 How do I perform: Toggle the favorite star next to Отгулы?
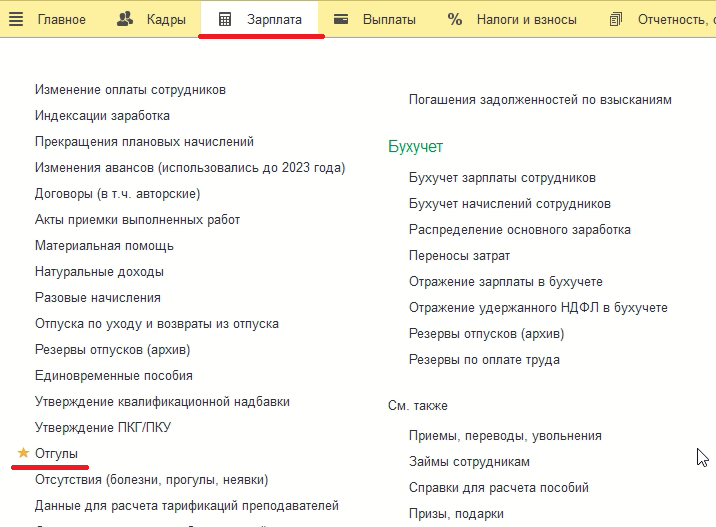click(23, 453)
